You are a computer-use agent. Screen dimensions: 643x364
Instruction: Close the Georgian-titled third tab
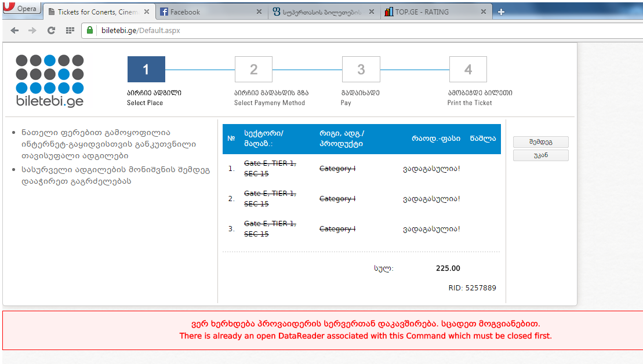372,12
